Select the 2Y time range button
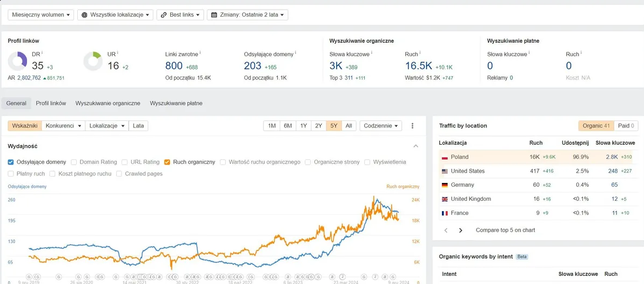 [x=318, y=126]
